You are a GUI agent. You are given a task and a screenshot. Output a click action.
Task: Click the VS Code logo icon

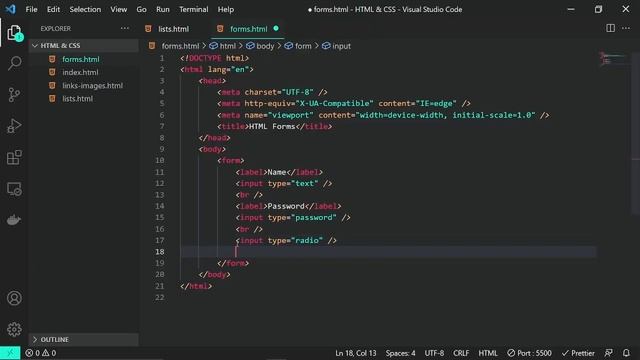pos(11,9)
